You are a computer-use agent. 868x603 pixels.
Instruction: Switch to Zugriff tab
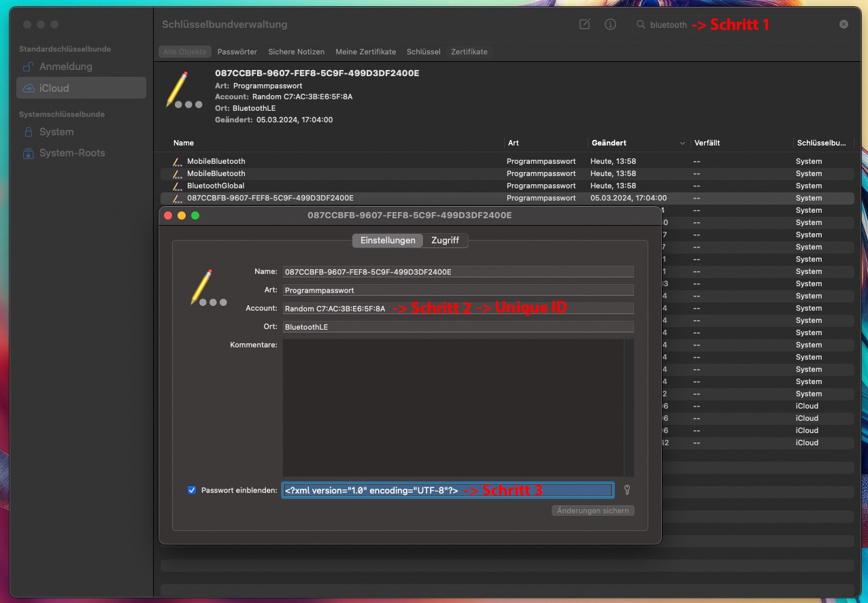pyautogui.click(x=446, y=241)
